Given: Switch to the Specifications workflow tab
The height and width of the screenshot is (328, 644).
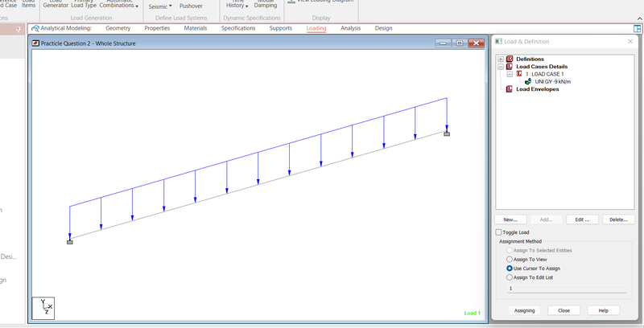Looking at the screenshot, I should [238, 28].
